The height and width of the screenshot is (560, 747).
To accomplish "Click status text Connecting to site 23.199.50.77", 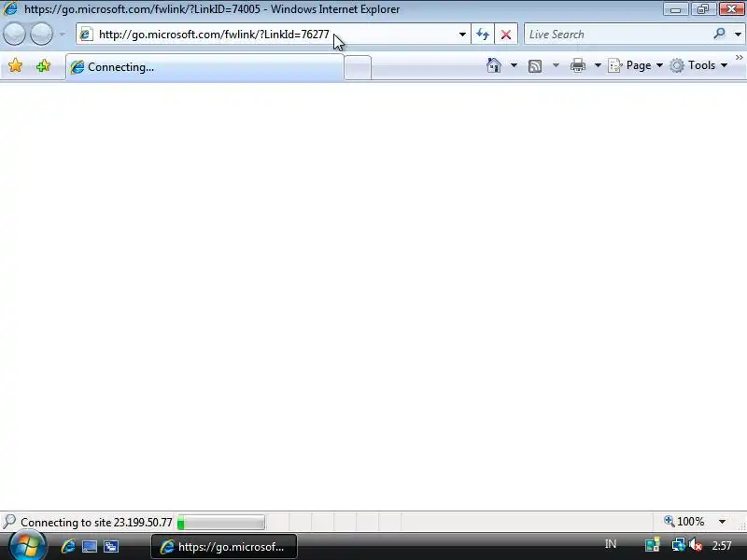I will coord(96,523).
